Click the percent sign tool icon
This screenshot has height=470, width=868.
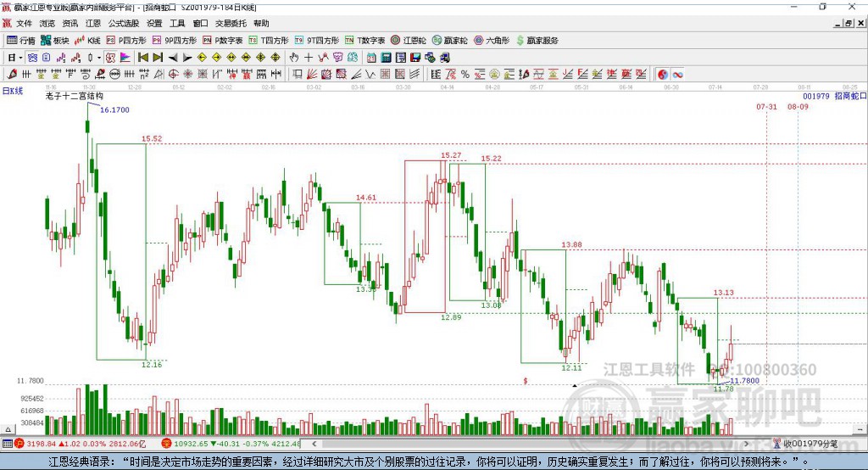point(465,75)
